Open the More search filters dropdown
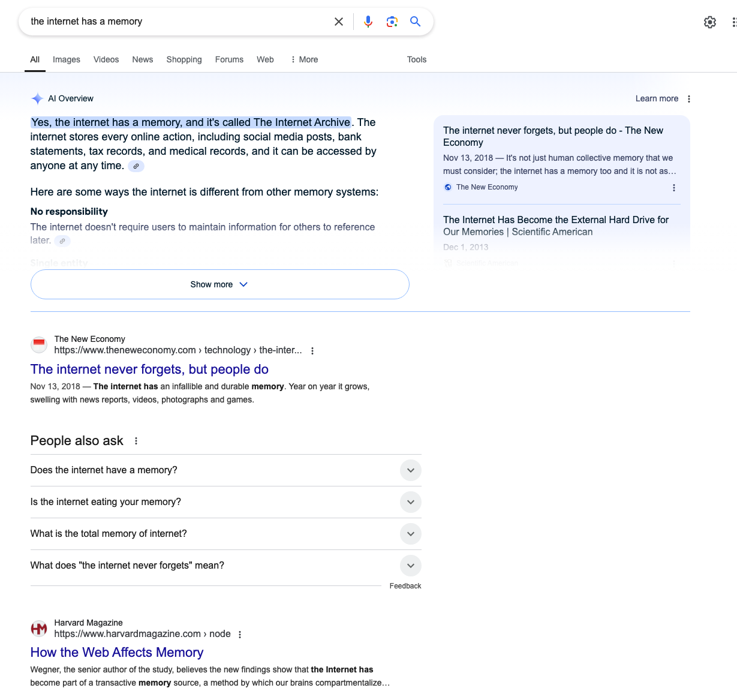The image size is (737, 700). point(304,59)
